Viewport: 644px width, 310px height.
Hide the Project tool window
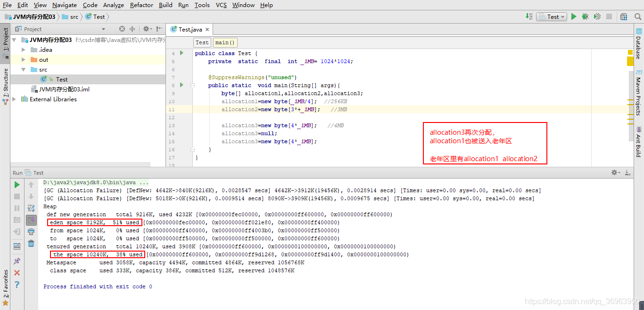pos(159,29)
